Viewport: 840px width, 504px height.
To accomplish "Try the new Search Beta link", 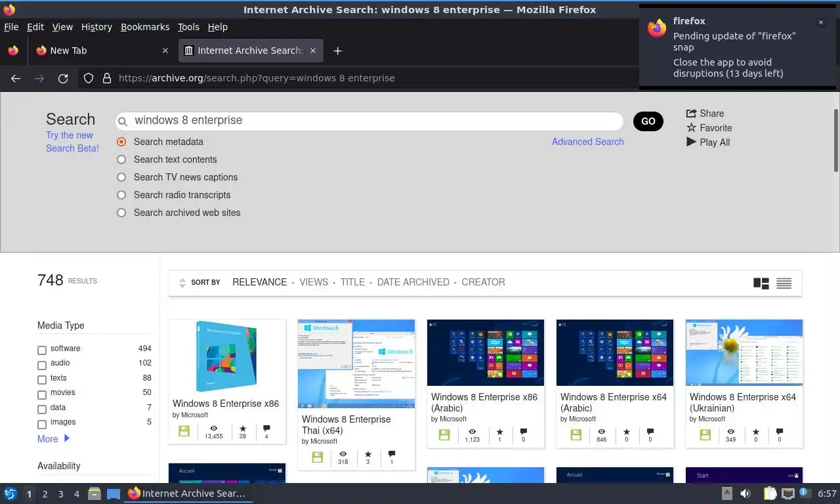I will point(72,142).
